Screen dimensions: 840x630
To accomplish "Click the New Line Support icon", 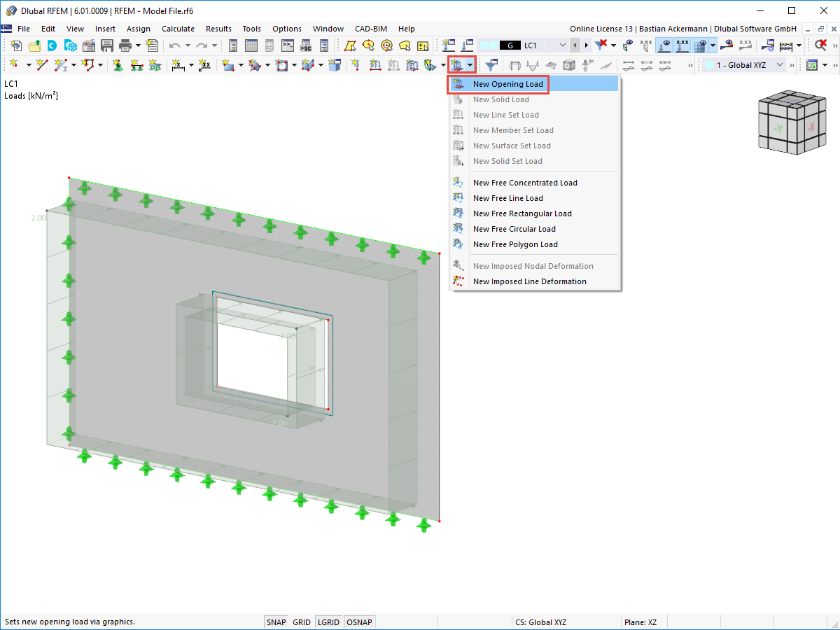I will (x=136, y=65).
